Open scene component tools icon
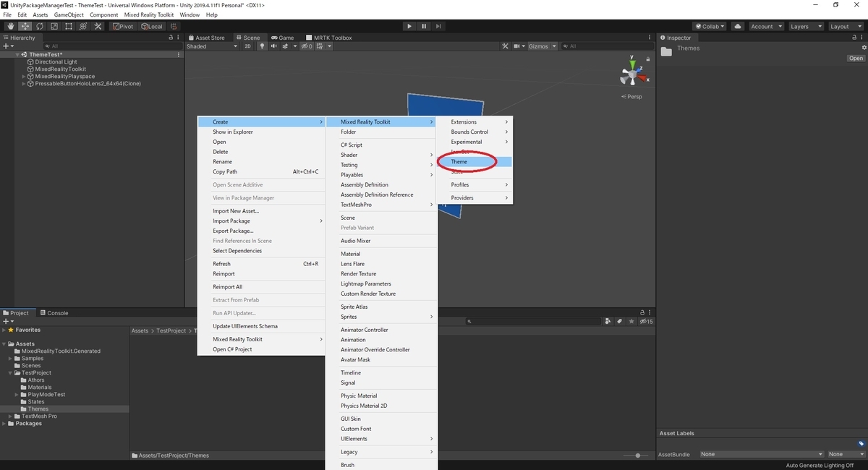This screenshot has height=470, width=868. point(506,46)
